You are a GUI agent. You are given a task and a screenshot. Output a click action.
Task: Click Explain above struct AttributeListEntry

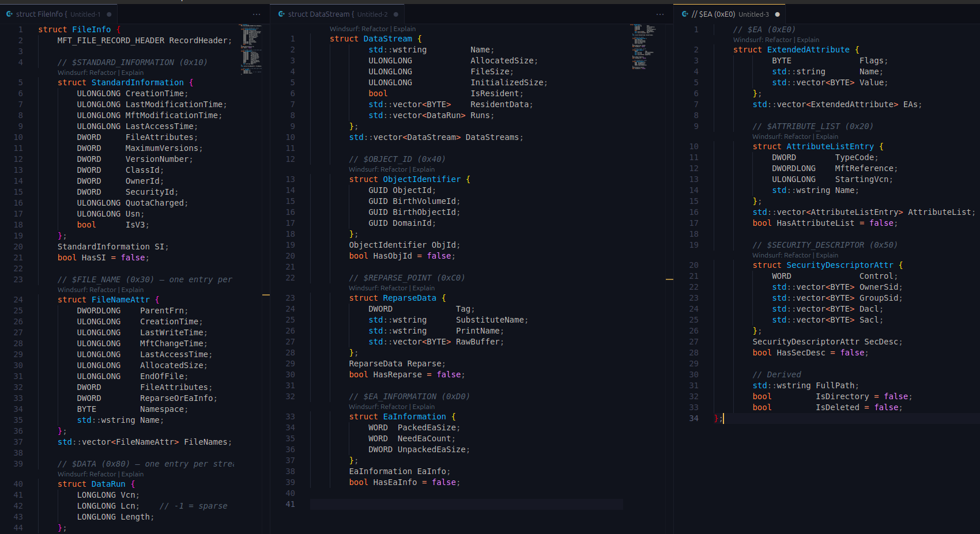pyautogui.click(x=827, y=137)
